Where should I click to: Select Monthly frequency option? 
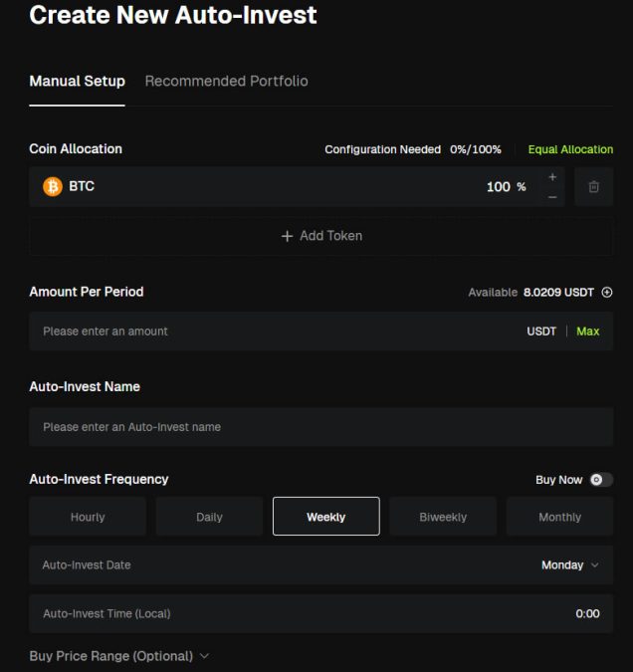point(559,517)
